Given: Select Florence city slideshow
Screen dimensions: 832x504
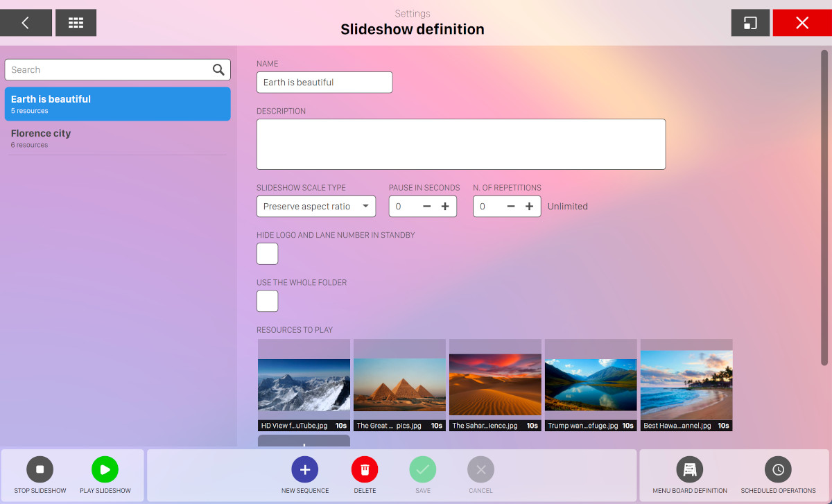Looking at the screenshot, I should click(116, 138).
